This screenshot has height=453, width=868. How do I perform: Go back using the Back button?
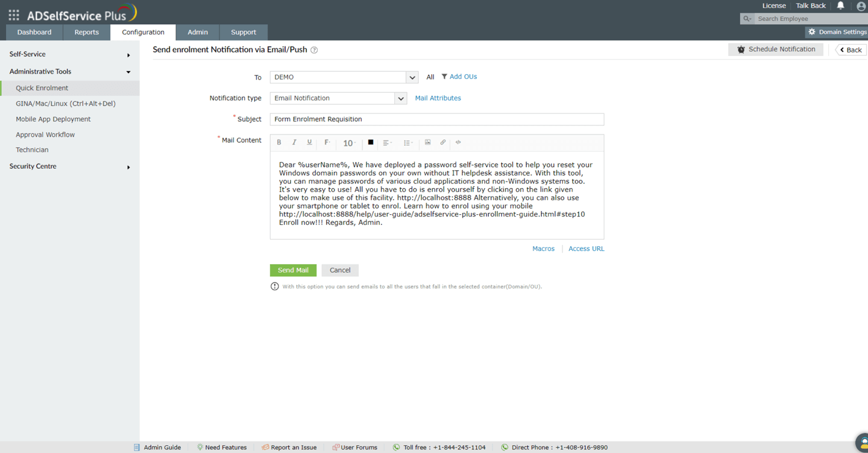point(851,49)
